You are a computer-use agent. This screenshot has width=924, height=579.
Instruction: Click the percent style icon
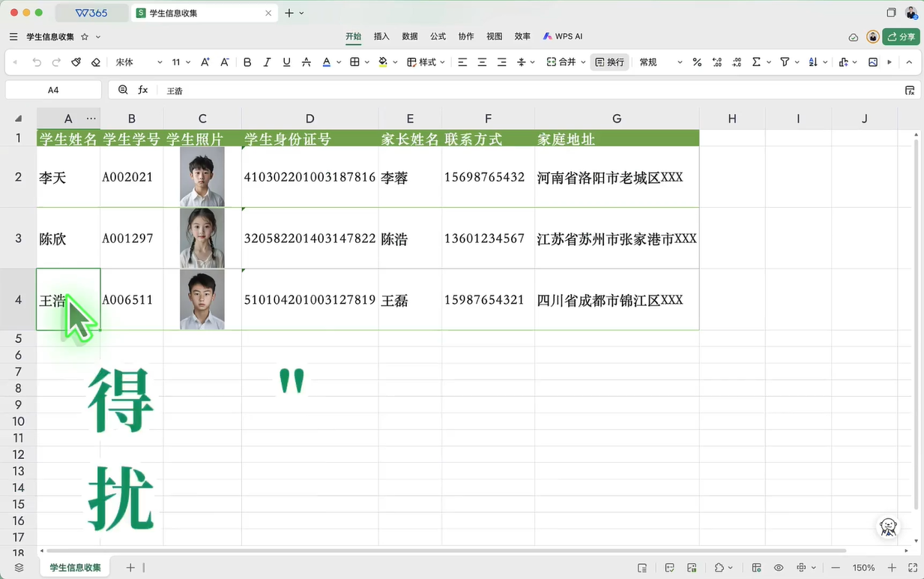[697, 62]
